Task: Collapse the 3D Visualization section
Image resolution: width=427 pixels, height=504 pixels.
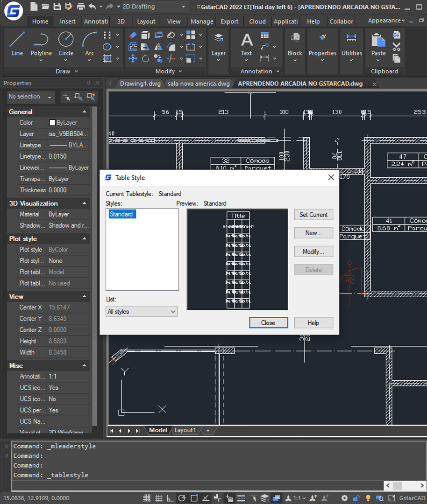Action: (x=84, y=203)
